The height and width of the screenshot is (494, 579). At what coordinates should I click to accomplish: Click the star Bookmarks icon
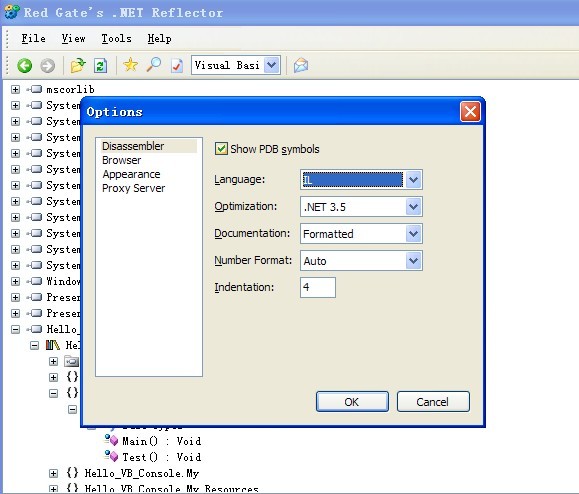pos(130,65)
